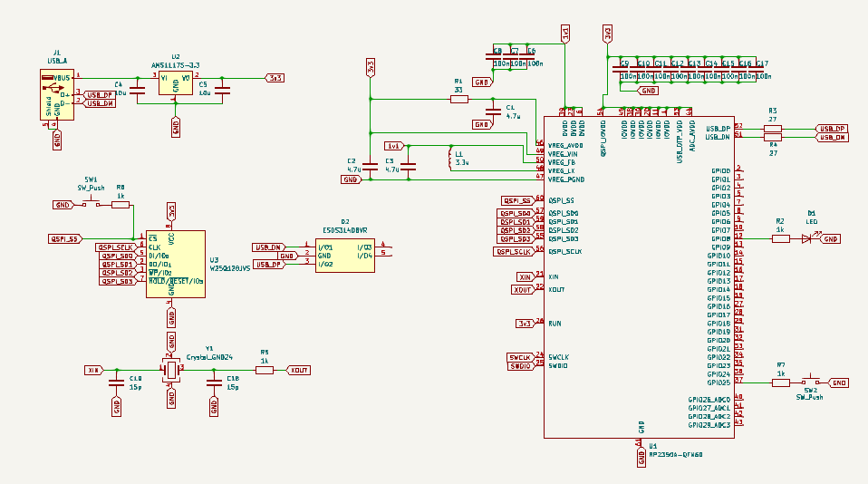Image resolution: width=868 pixels, height=484 pixels.
Task: Select the USB_DP label after resistor R3
Action: tap(831, 129)
